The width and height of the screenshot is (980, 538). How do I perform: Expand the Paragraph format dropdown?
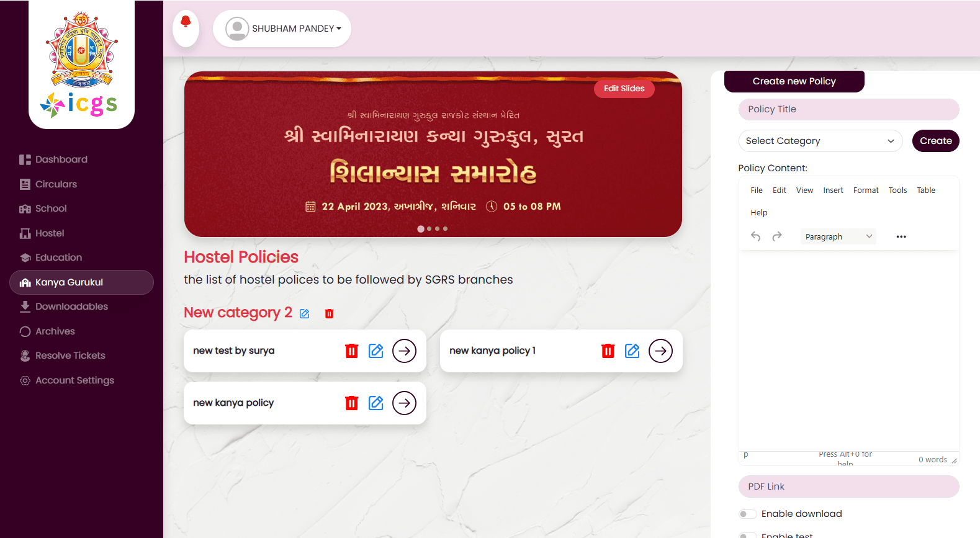(838, 236)
